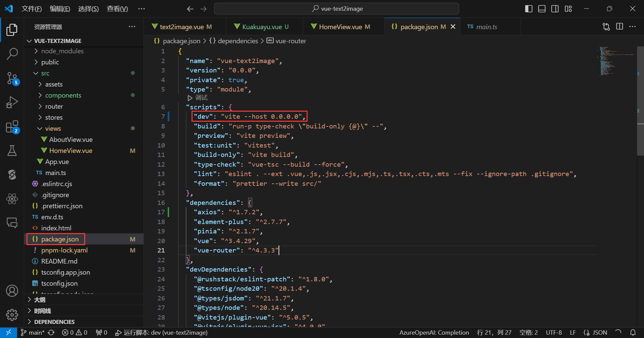This screenshot has width=644, height=338.
Task: Click the editor minimap
Action: click(616, 61)
